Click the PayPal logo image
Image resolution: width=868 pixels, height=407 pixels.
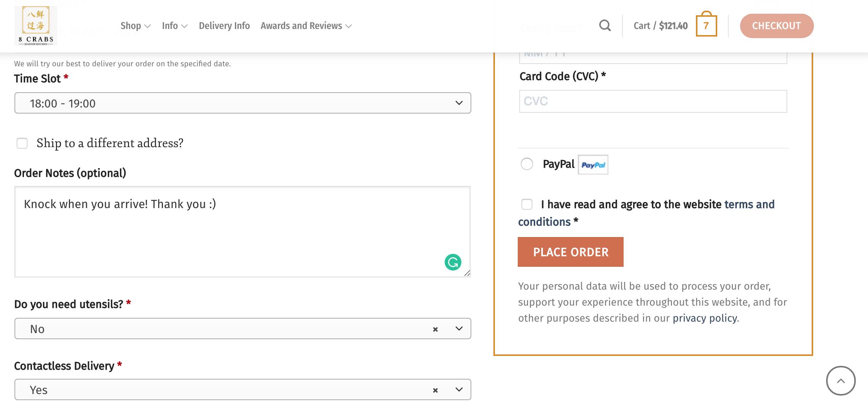pyautogui.click(x=593, y=165)
